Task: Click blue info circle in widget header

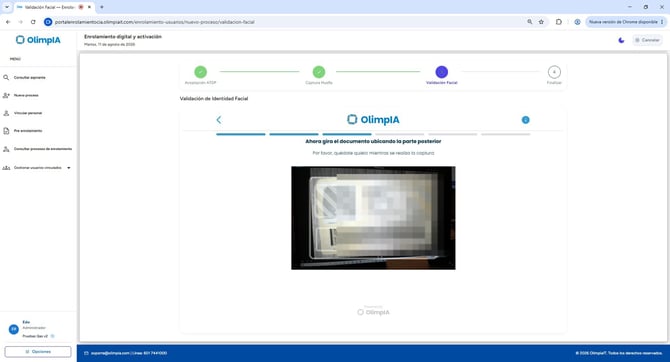Action: (526, 120)
